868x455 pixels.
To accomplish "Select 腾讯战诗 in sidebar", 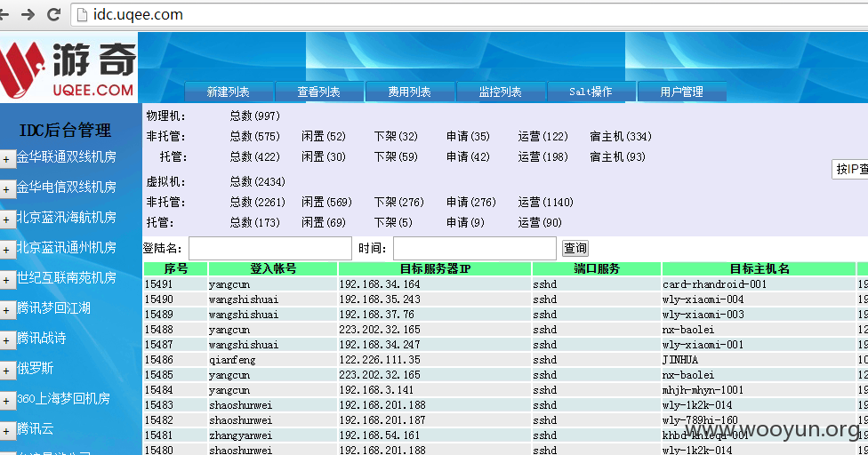I will pos(42,338).
